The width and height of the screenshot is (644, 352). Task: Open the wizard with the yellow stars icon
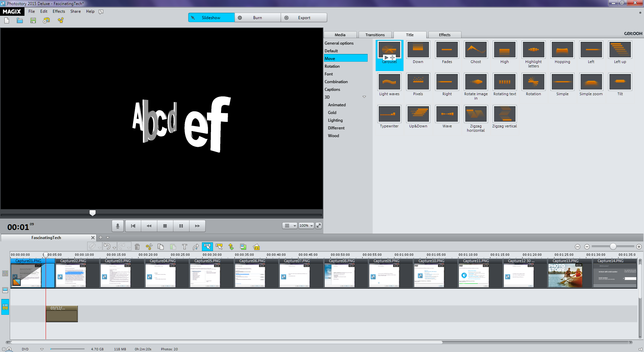click(60, 21)
